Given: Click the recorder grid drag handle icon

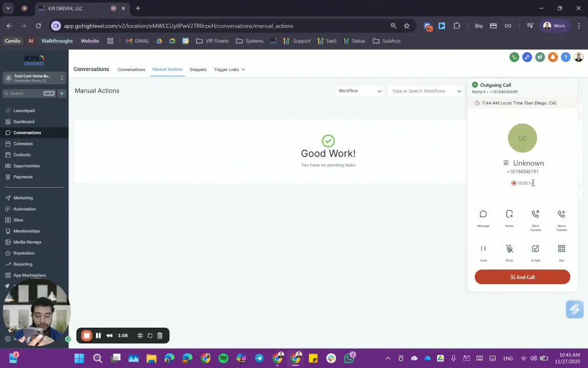Looking at the screenshot, I should [140, 336].
